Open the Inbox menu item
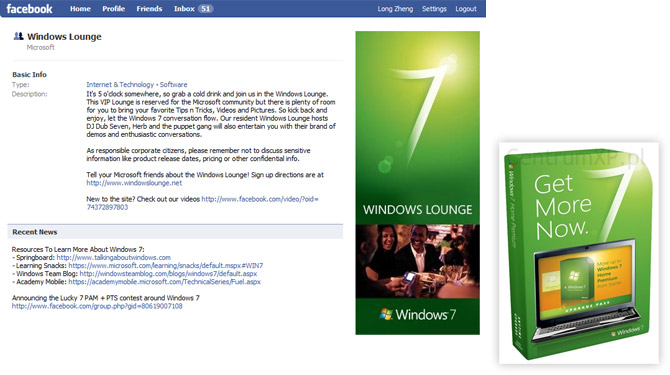 tap(184, 9)
